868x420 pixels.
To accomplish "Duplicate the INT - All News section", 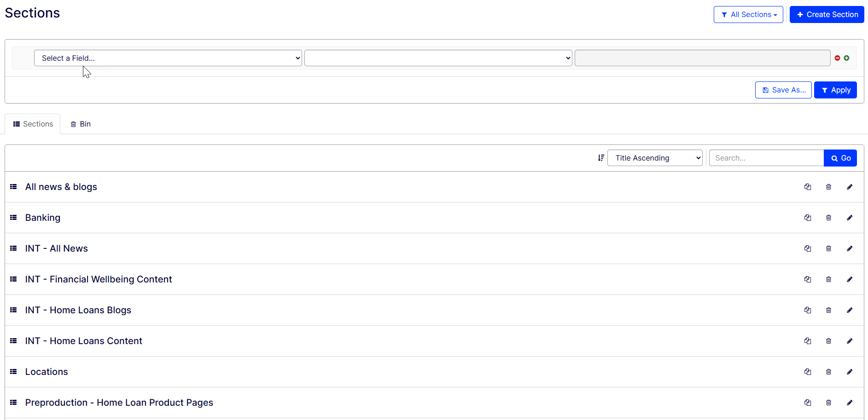I will 808,248.
